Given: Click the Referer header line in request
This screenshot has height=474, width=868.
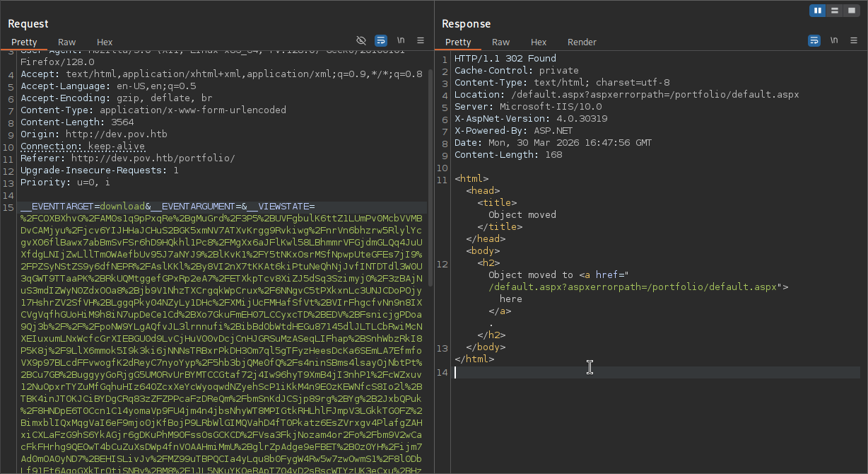Looking at the screenshot, I should (127, 158).
